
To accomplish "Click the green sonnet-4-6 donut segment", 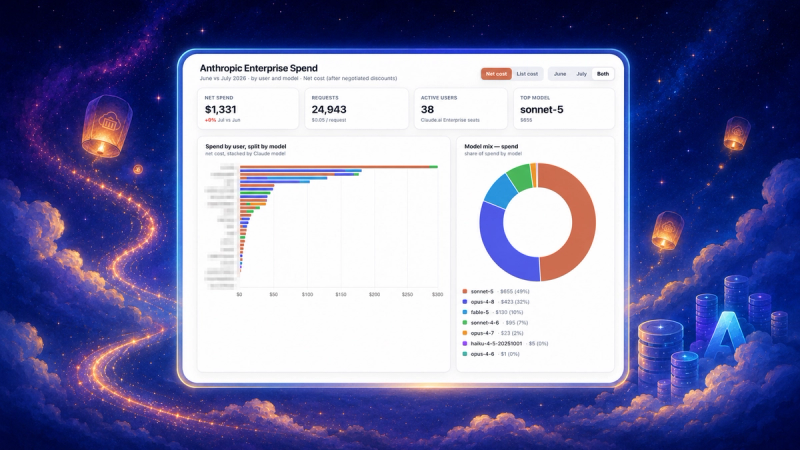I will coord(519,178).
